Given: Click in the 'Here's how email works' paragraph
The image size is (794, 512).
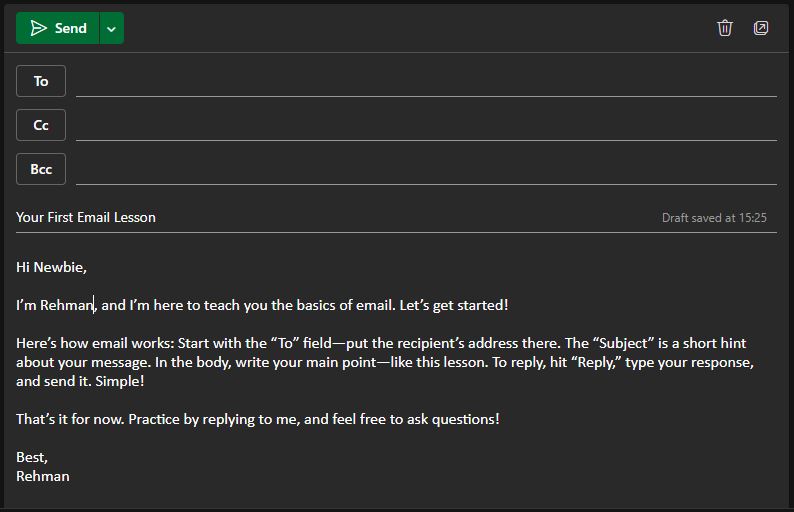Looking at the screenshot, I should (x=385, y=362).
